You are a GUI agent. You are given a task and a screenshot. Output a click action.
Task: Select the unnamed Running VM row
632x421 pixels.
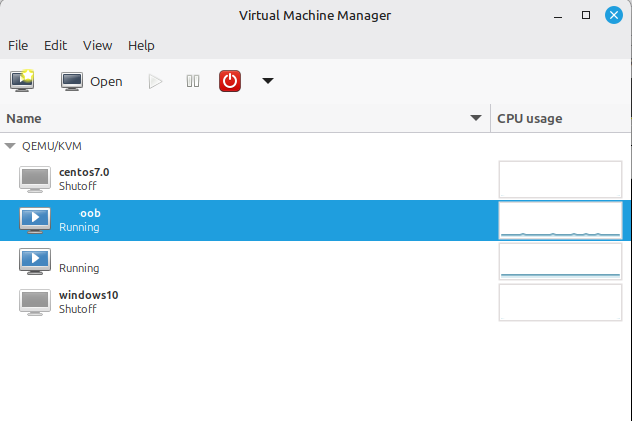click(316, 261)
